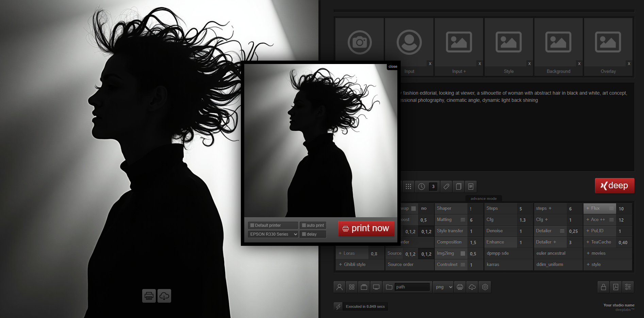Screen dimensions: 644x318
Task: Click the timer value field showing 3
Action: pos(433,187)
